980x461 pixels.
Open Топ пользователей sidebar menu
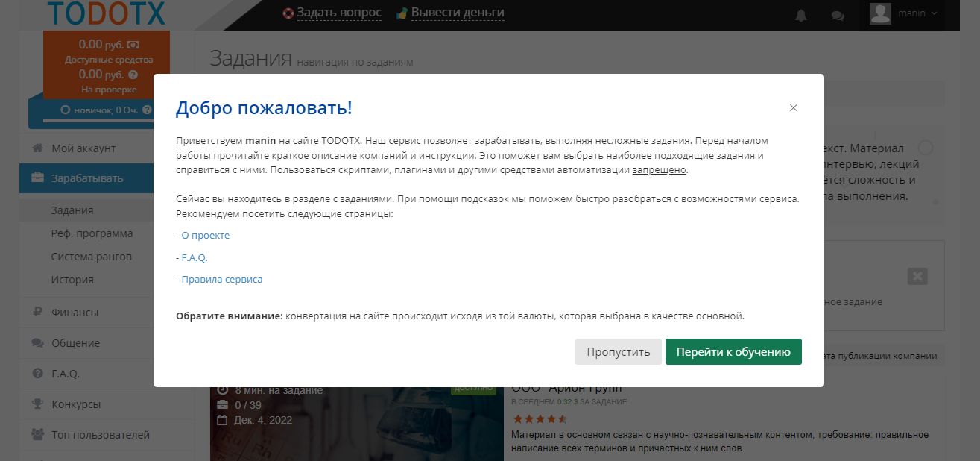point(107,435)
